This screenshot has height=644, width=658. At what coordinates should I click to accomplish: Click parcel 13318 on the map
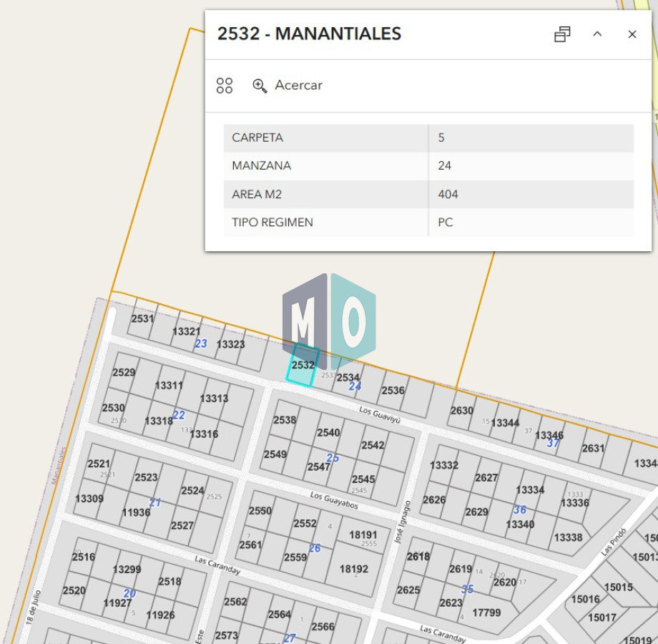tap(159, 421)
